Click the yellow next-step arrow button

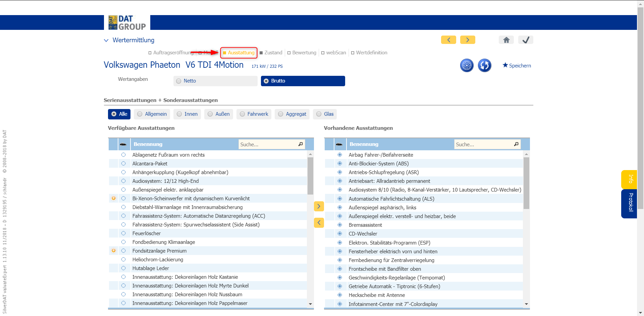pyautogui.click(x=468, y=40)
